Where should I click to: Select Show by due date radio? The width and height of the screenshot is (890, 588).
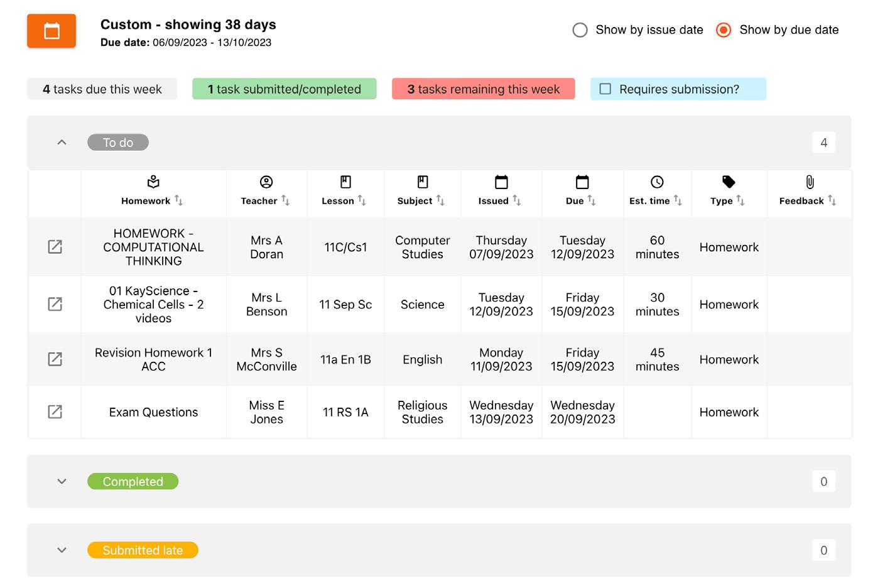coord(724,30)
